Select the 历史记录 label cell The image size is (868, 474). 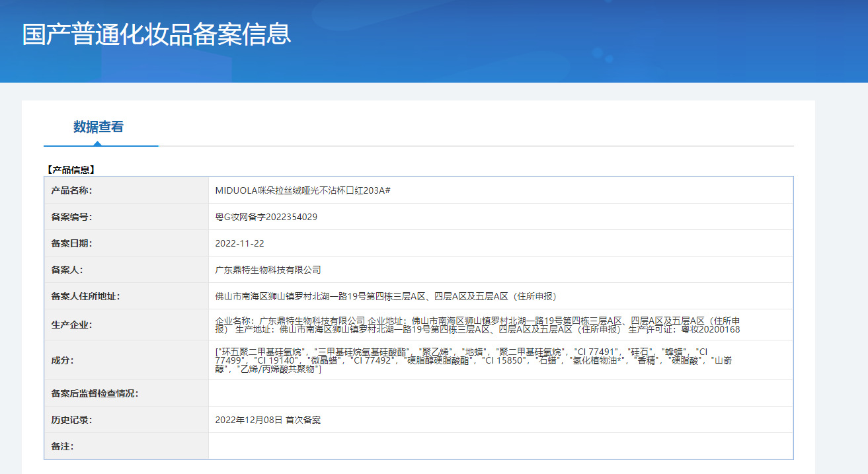tap(126, 420)
